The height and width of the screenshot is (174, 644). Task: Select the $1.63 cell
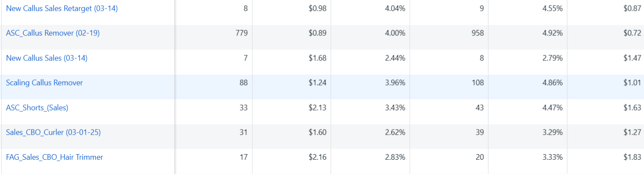(632, 108)
